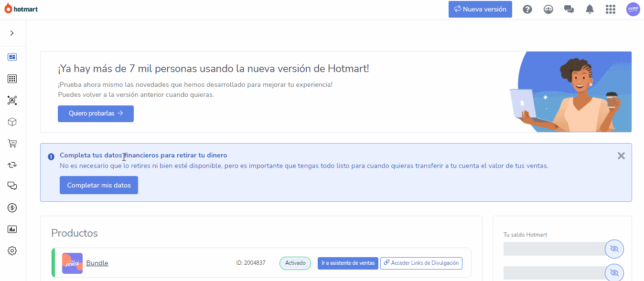Click the Hotmart logo

coord(21,9)
